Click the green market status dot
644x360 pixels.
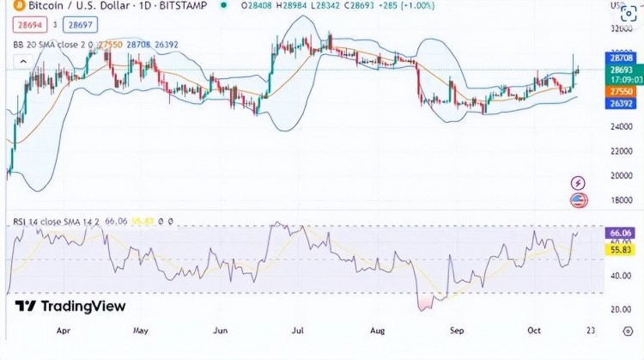click(223, 5)
